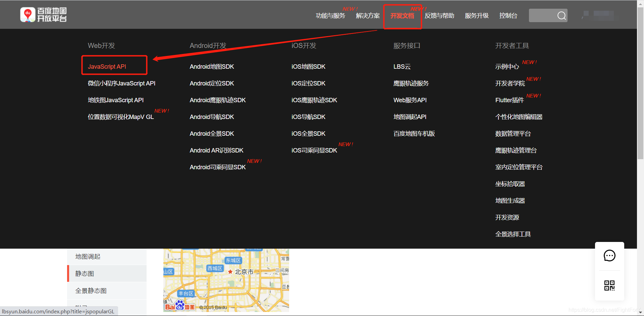644x316 pixels.
Task: Open 坐标拾取器 tool link
Action: (x=510, y=184)
